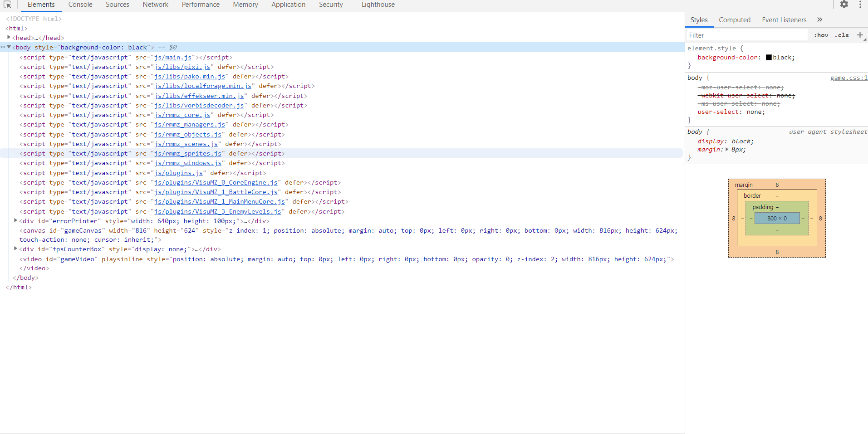Toggle the .cls classes panel
This screenshot has height=434, width=868.
842,35
